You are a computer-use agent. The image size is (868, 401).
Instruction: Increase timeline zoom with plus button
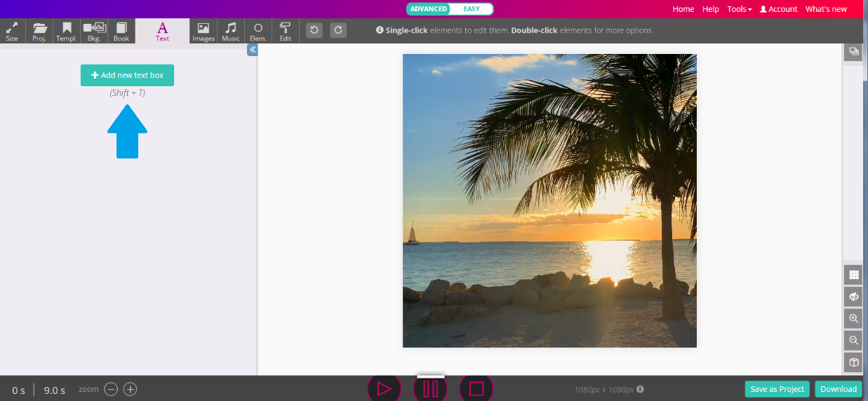pyautogui.click(x=131, y=389)
